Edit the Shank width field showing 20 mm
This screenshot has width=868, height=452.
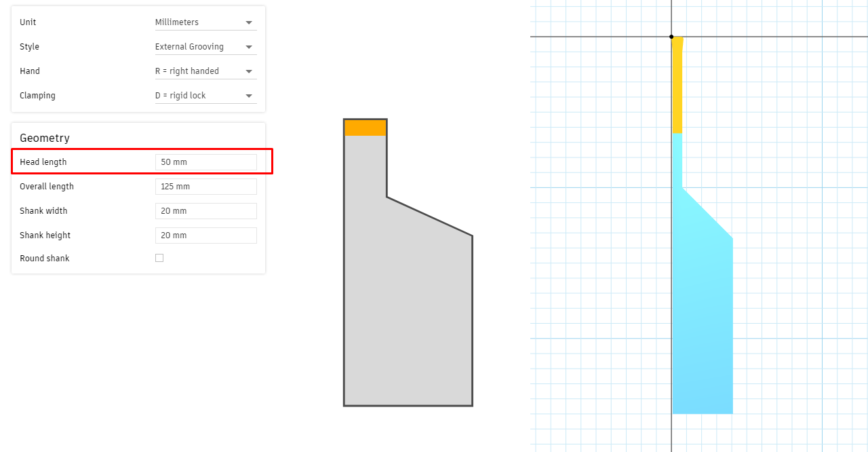[x=205, y=210]
